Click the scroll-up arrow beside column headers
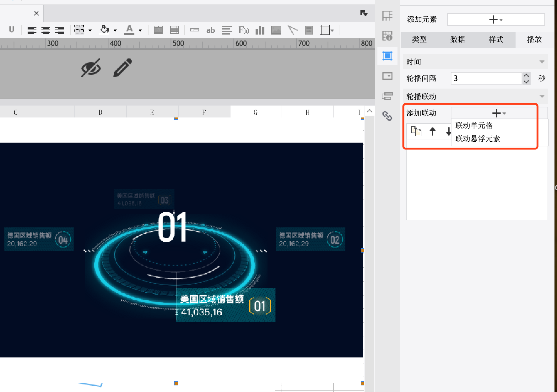Screen dimensions: 557x392 click(370, 111)
